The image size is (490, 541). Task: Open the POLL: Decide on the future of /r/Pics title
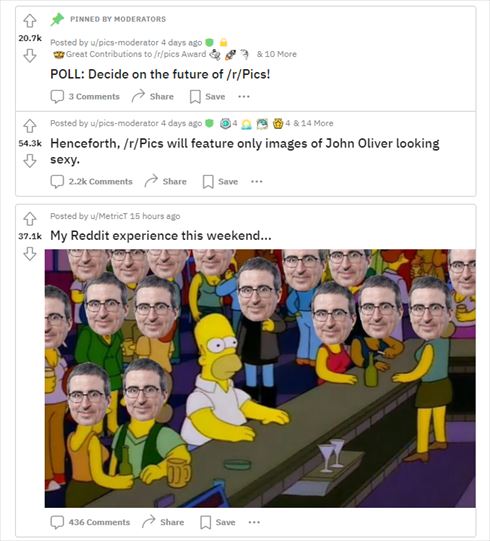[x=160, y=74]
